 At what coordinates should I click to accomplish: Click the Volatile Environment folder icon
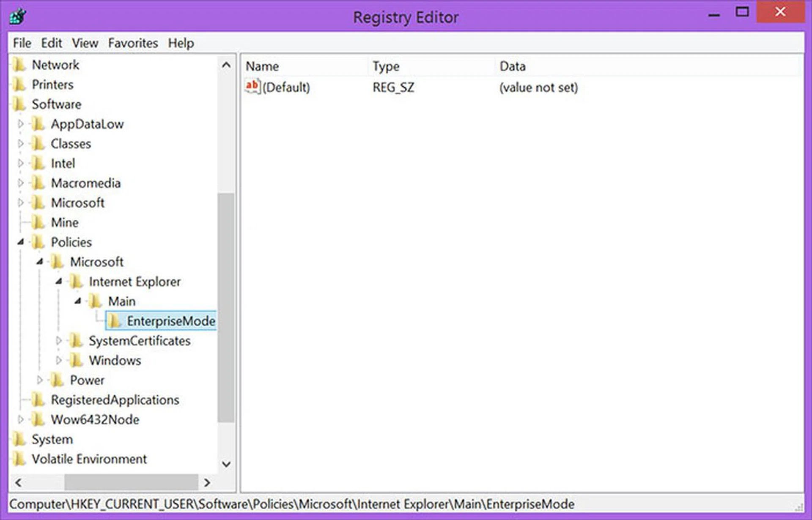(x=19, y=459)
